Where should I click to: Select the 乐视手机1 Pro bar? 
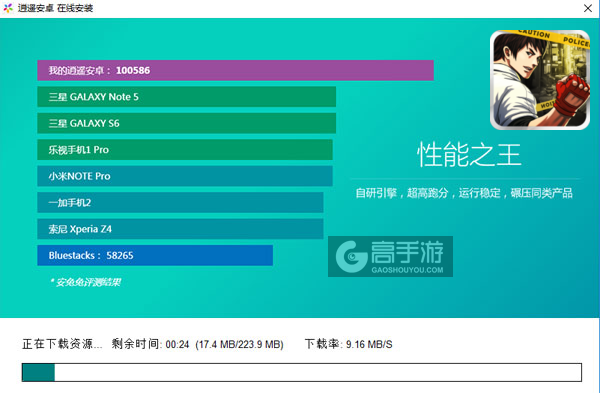(x=185, y=150)
